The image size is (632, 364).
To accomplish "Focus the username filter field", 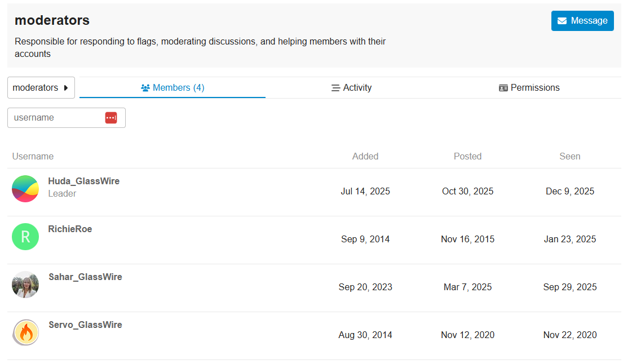I will pos(56,118).
